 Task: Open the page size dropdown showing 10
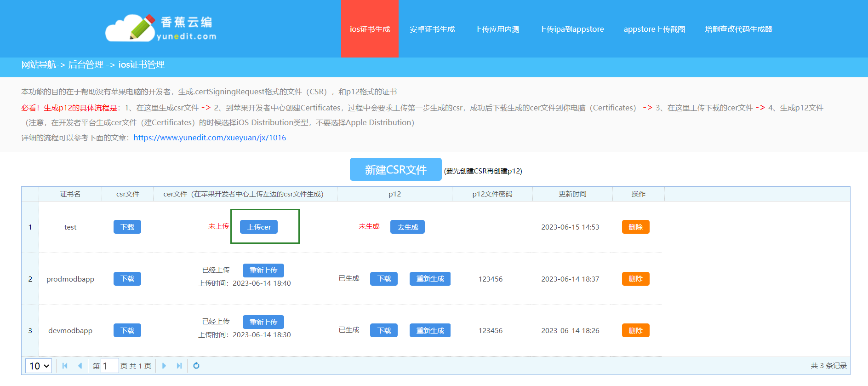coord(39,366)
